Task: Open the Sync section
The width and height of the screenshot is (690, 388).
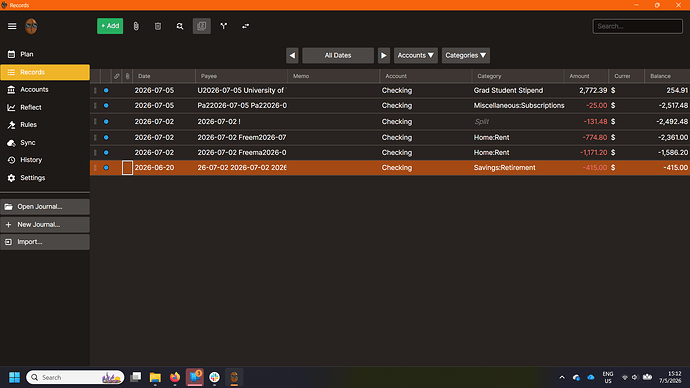Action: tap(45, 143)
